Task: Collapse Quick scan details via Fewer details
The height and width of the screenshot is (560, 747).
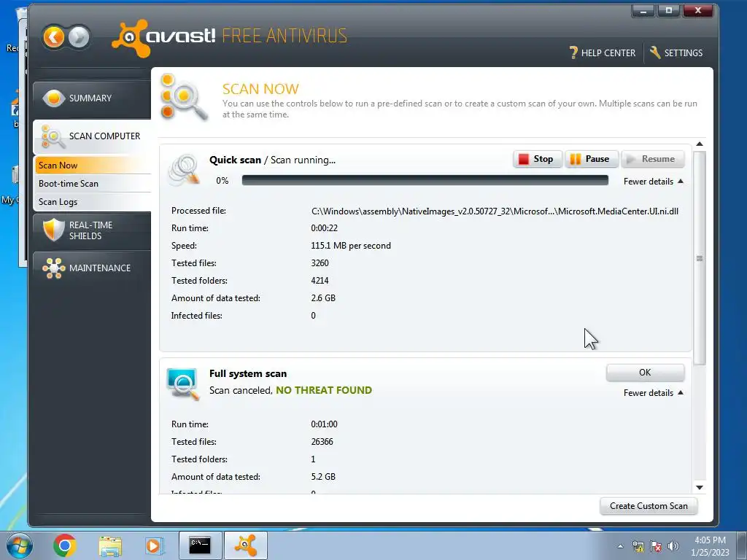Action: point(653,182)
